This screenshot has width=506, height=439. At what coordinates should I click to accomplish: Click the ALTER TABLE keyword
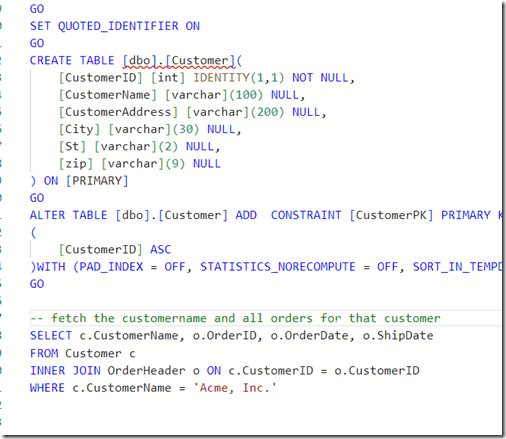pos(69,215)
